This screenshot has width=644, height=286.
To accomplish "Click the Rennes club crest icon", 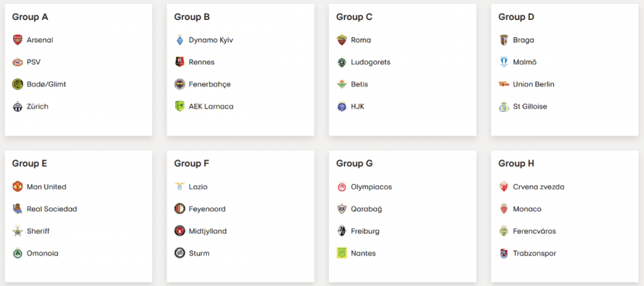I will [x=180, y=62].
